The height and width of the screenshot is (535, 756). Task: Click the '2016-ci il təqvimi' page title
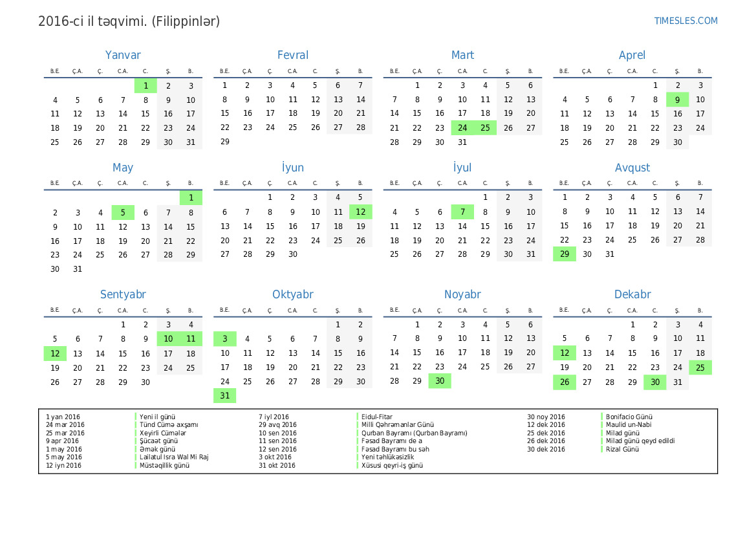(x=129, y=21)
